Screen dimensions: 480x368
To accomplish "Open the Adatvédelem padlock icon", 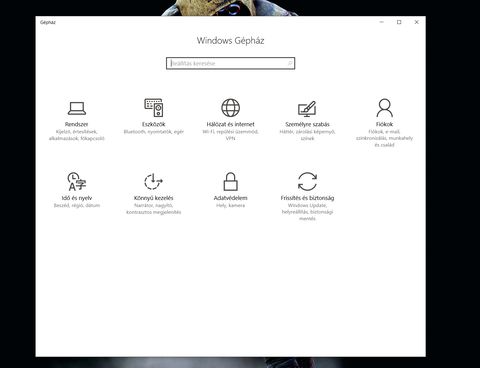I will [x=230, y=181].
